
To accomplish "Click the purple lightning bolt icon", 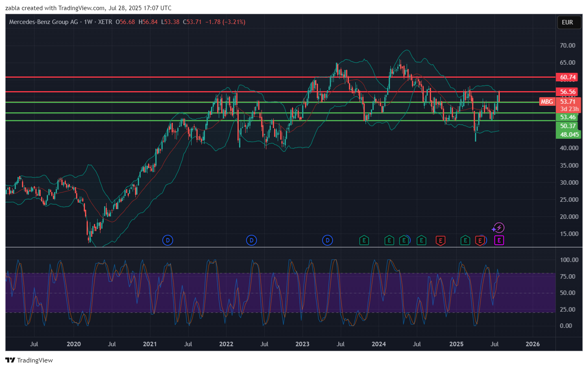I will coord(499,228).
